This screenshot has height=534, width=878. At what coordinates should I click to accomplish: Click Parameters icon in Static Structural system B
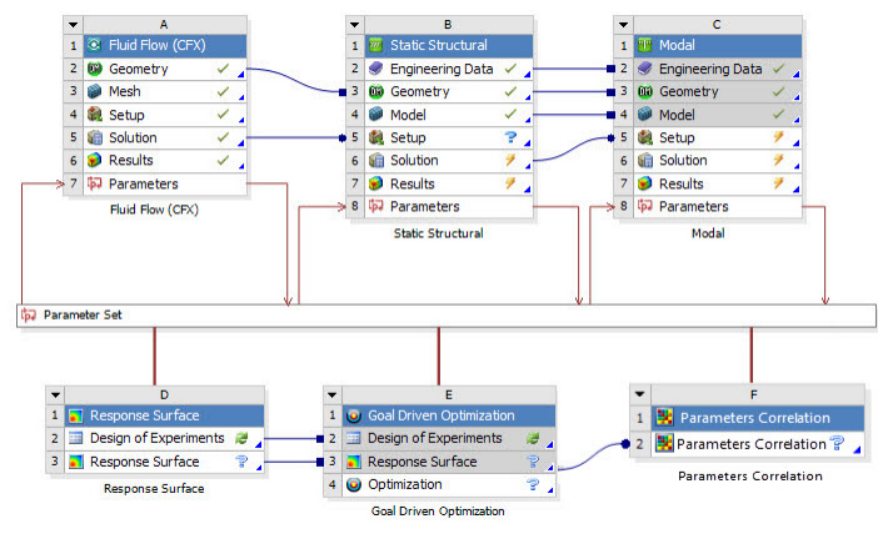click(x=376, y=207)
